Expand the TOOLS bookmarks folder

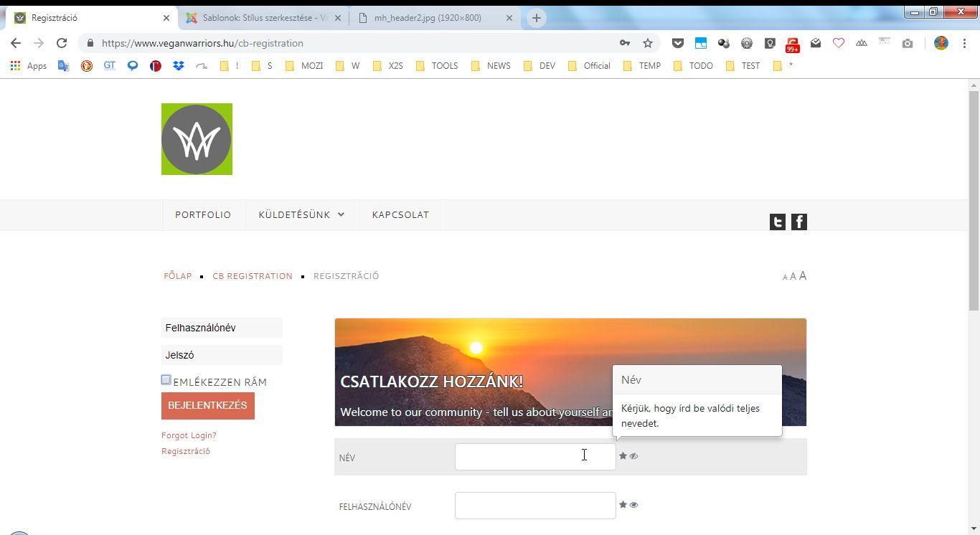(437, 65)
